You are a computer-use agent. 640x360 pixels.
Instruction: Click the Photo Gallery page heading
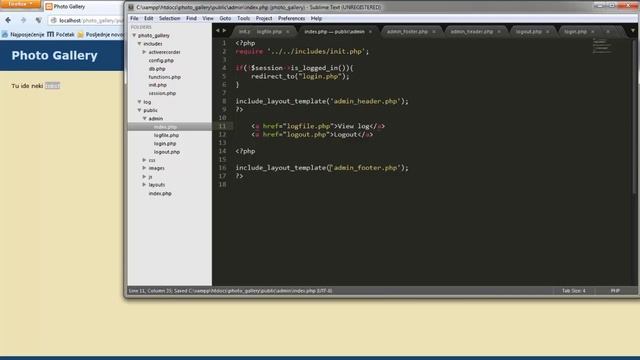tap(54, 56)
